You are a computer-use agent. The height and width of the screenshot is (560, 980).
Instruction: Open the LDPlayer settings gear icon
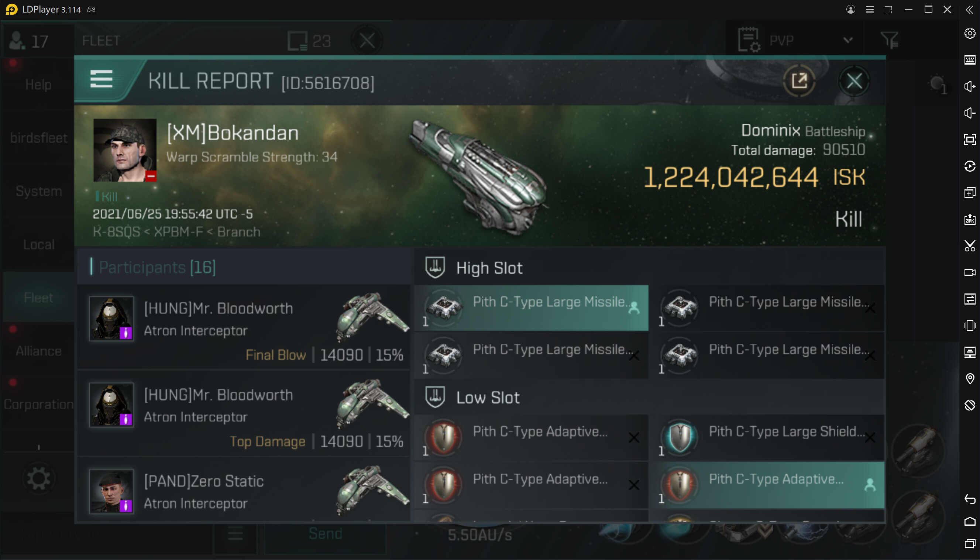[969, 34]
